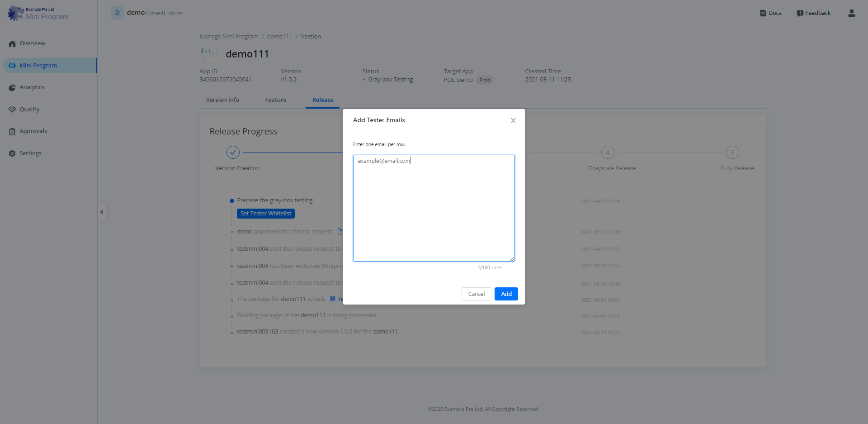Go to Manage Mini Program breadcrumb

(x=229, y=37)
